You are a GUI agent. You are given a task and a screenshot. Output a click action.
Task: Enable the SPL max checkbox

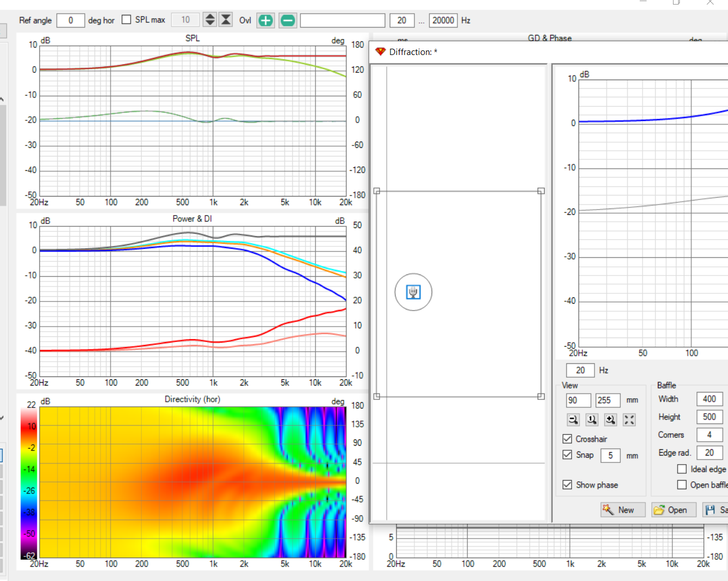[127, 20]
